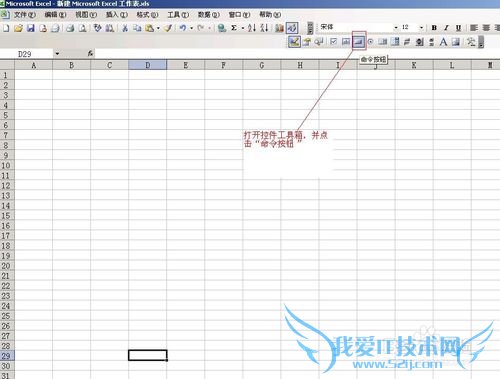Select the Image control icon
Viewport: 500px width, 379px height.
click(x=456, y=42)
